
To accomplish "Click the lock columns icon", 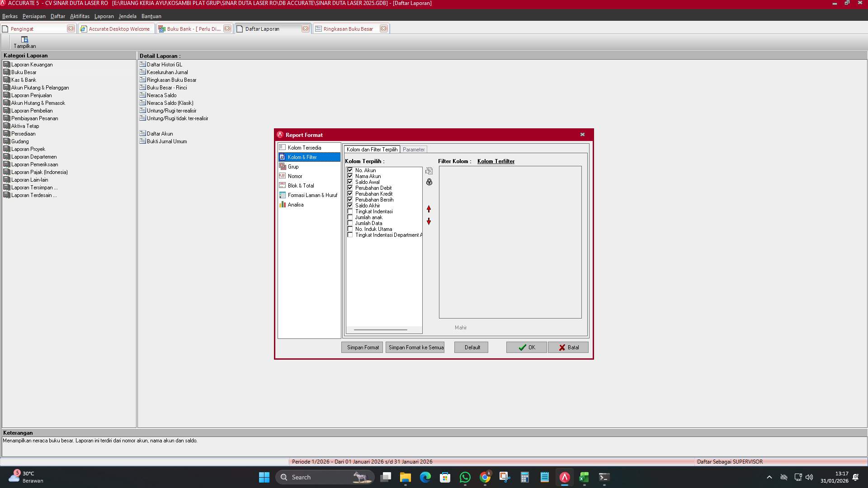I will tap(429, 182).
